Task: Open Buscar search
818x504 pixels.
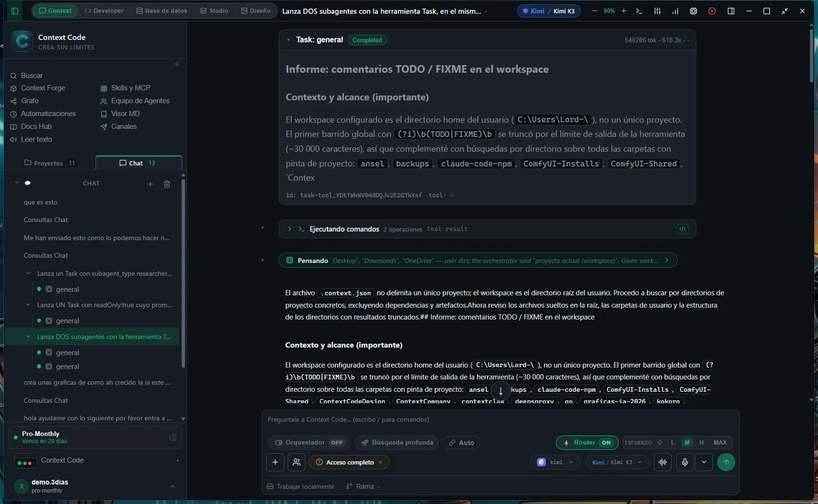Action: [x=27, y=76]
